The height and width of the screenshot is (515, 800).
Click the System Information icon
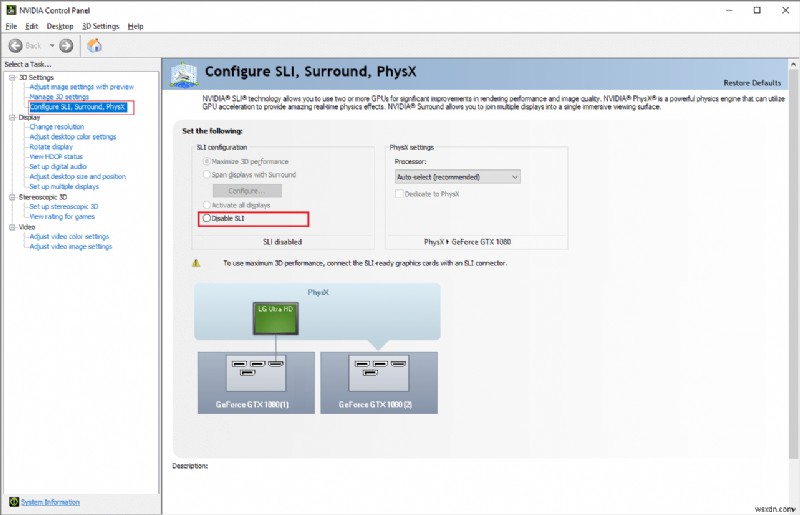pyautogui.click(x=14, y=502)
